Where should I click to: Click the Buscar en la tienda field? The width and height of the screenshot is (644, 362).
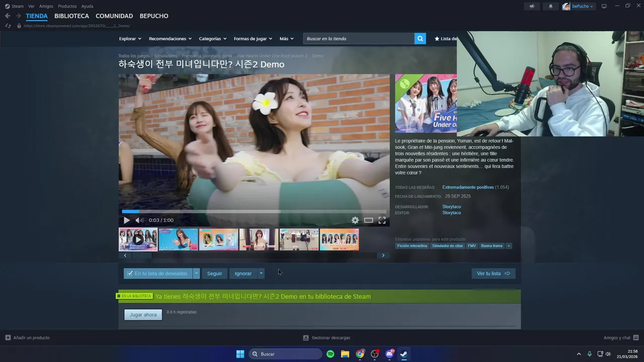359,39
